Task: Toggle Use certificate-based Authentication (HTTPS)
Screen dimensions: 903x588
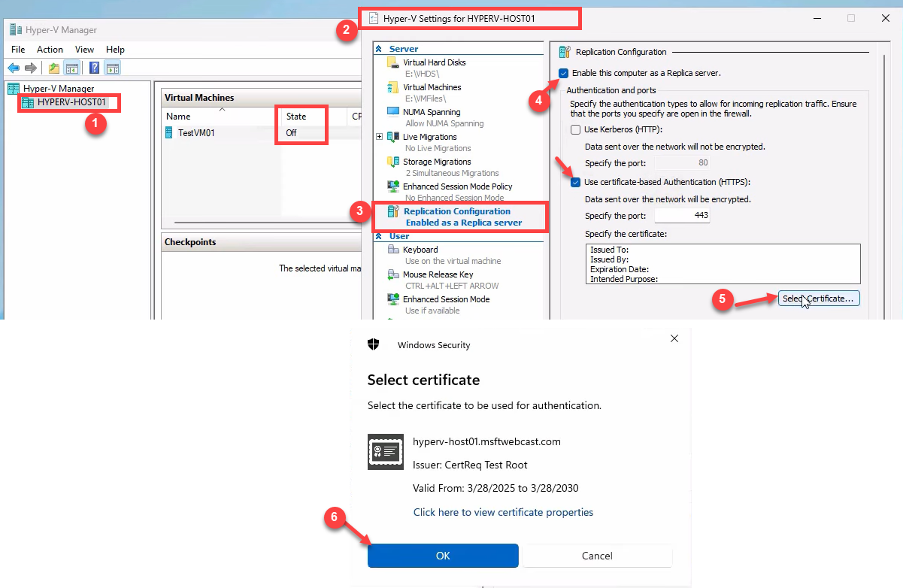Action: [x=576, y=182]
